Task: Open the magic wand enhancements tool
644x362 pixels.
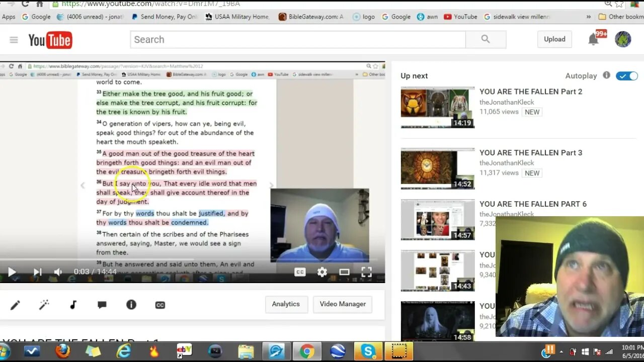Action: 44,305
